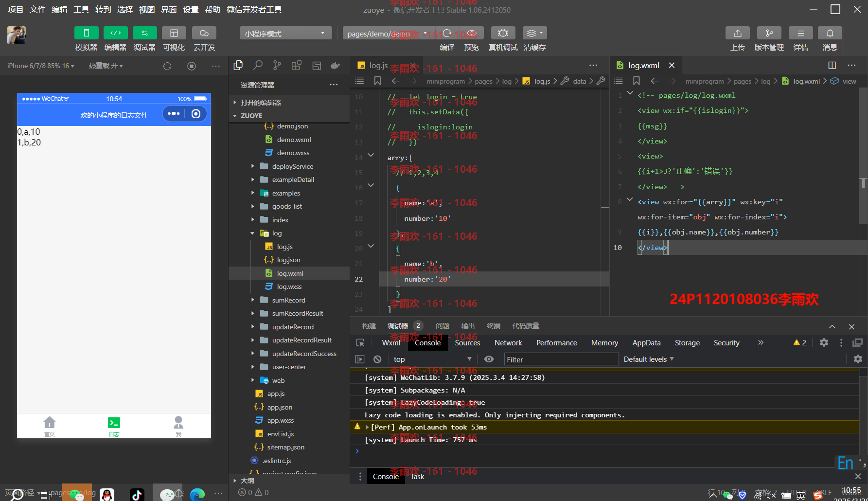Switch to the Storage tab
868x501 pixels.
click(687, 343)
